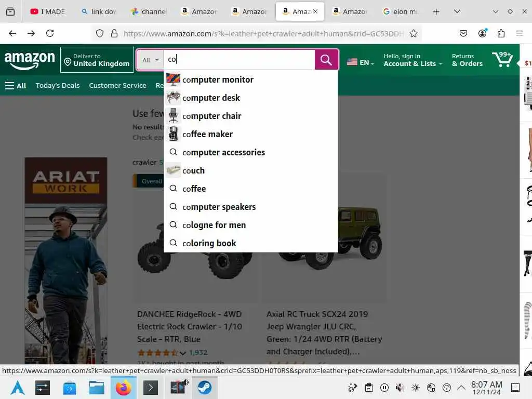The width and height of the screenshot is (532, 399).
Task: Open the clipboard tray icon
Action: point(369,388)
